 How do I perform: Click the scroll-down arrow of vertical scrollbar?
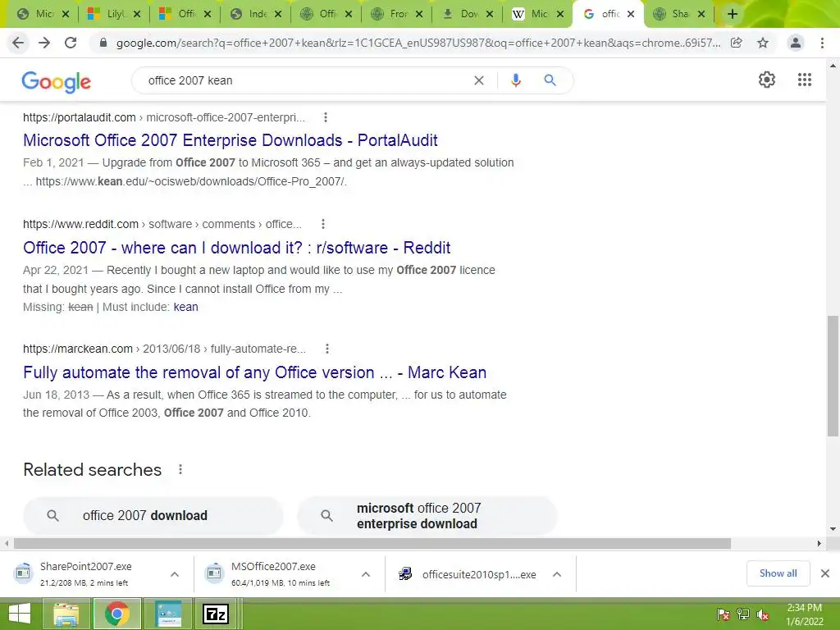point(833,529)
